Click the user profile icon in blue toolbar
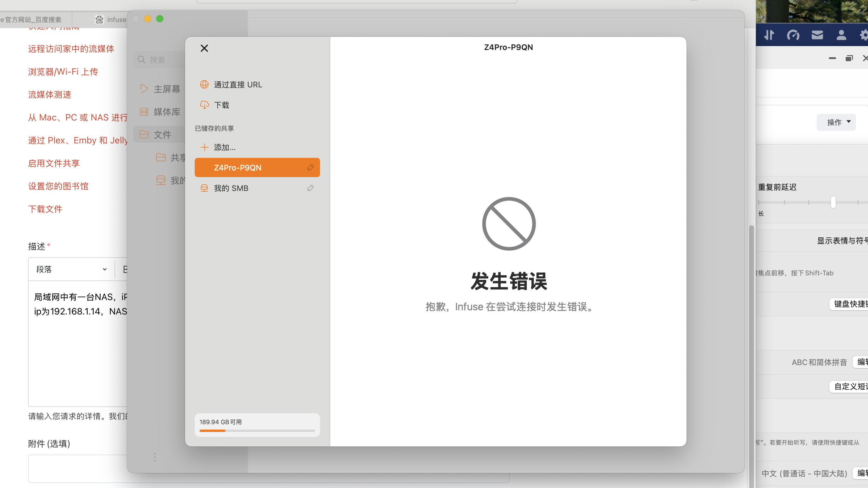This screenshot has height=488, width=868. point(841,35)
